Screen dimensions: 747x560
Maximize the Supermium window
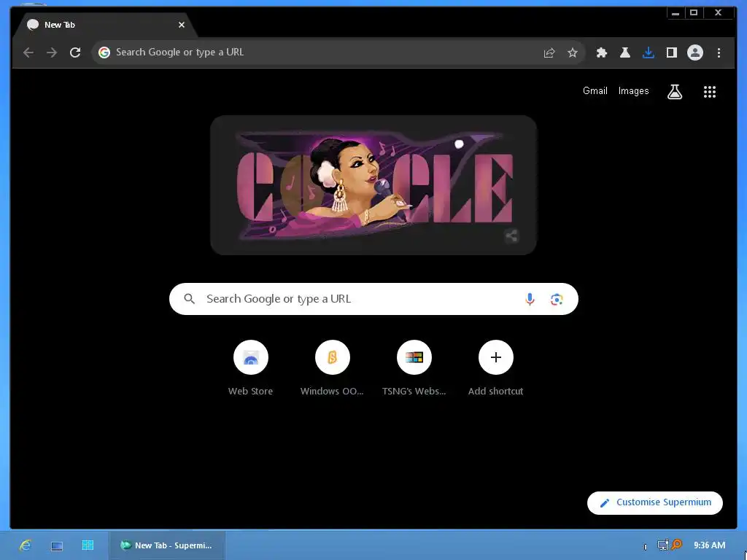coord(694,13)
